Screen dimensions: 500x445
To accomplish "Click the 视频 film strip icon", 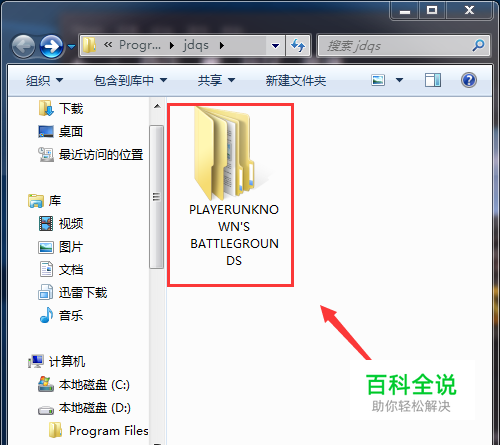I will pyautogui.click(x=46, y=223).
